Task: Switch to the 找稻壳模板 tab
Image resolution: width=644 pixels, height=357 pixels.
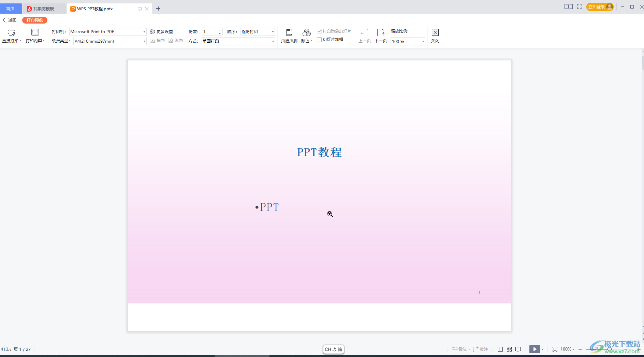Action: (44, 9)
